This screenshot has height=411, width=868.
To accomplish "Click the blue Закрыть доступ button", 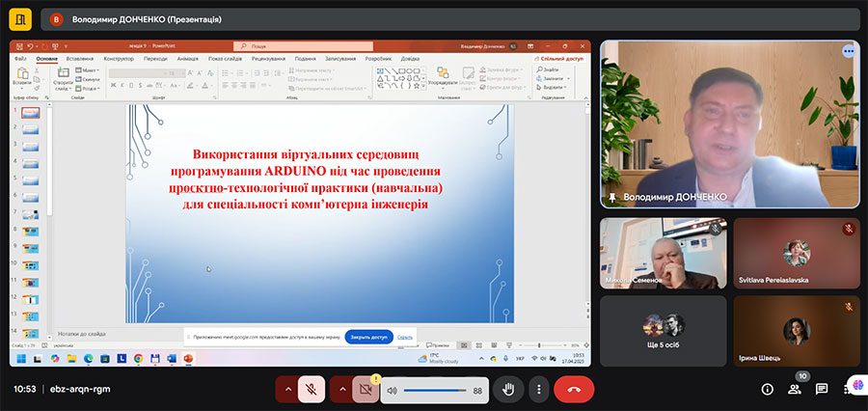I will pyautogui.click(x=367, y=337).
